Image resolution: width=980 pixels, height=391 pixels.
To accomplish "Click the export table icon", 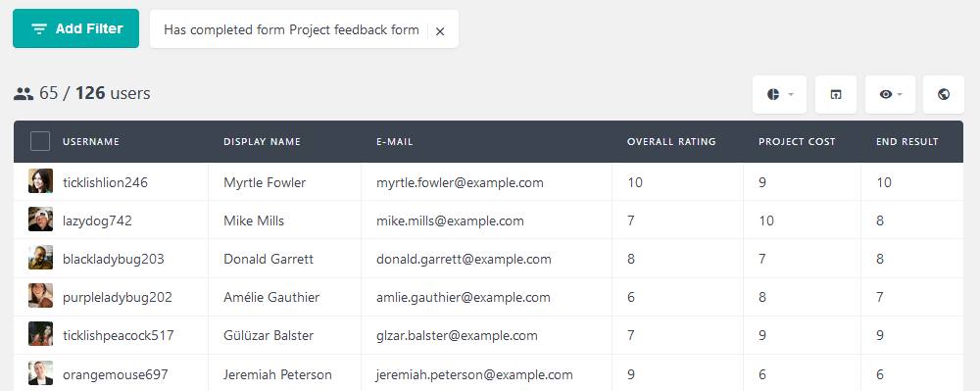I will pyautogui.click(x=836, y=94).
